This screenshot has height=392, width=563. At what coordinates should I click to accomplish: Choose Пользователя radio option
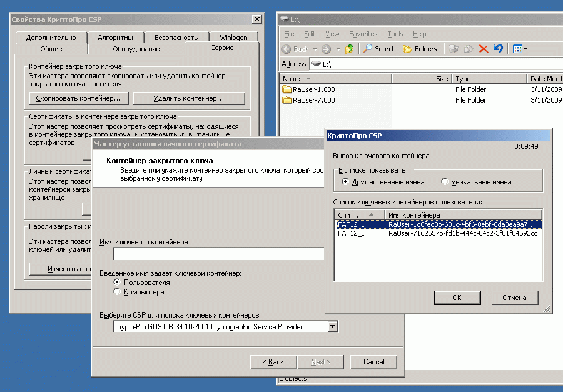coord(117,282)
